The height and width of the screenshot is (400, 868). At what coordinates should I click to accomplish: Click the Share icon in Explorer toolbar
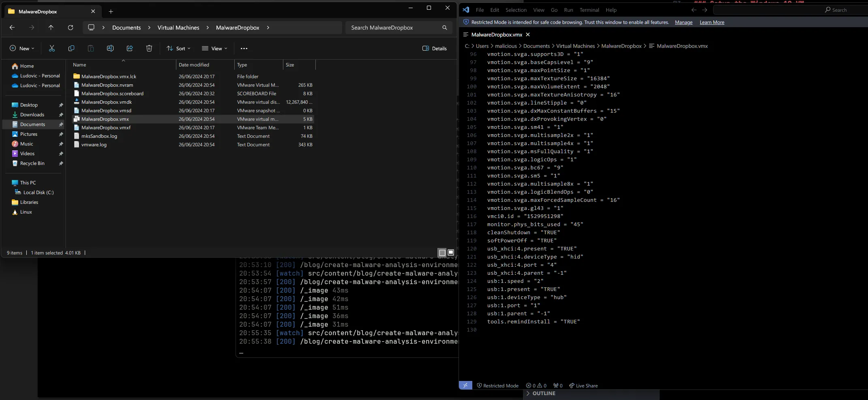[x=130, y=49]
